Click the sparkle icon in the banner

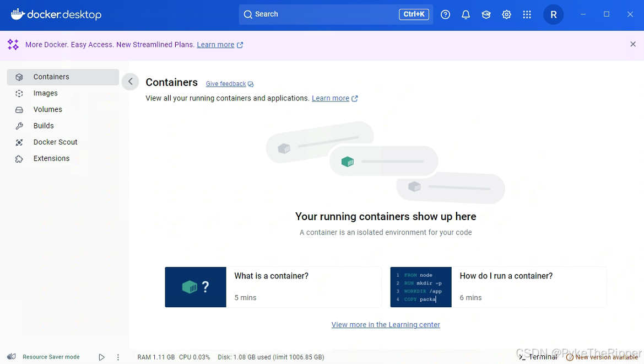pos(13,45)
